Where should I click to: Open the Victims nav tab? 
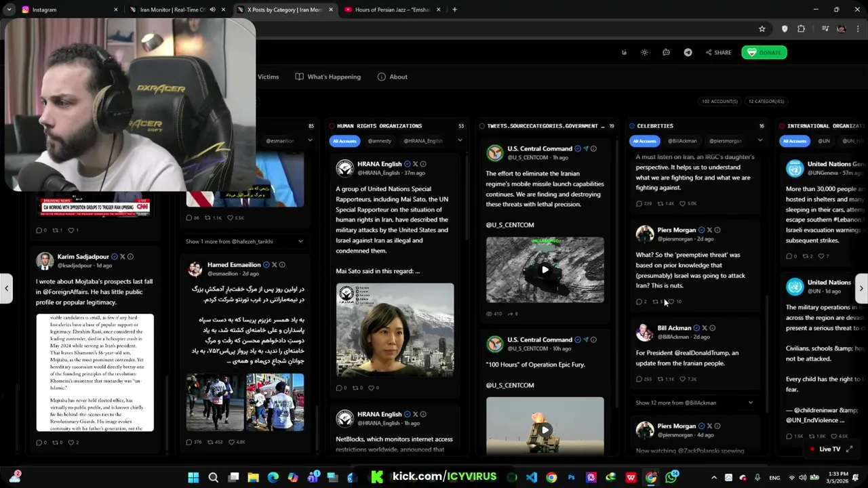pyautogui.click(x=268, y=77)
